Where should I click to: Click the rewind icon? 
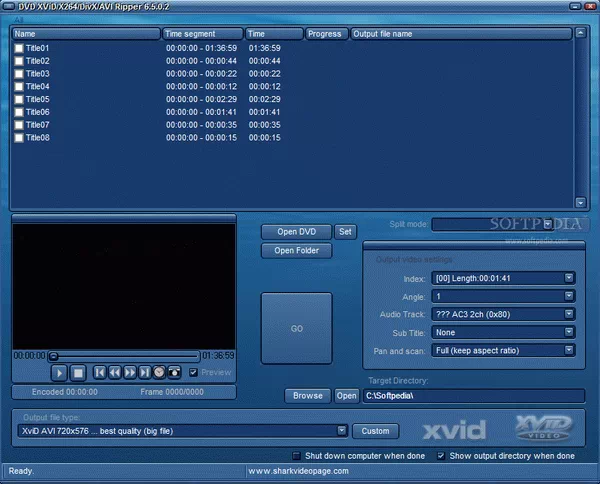pos(115,372)
